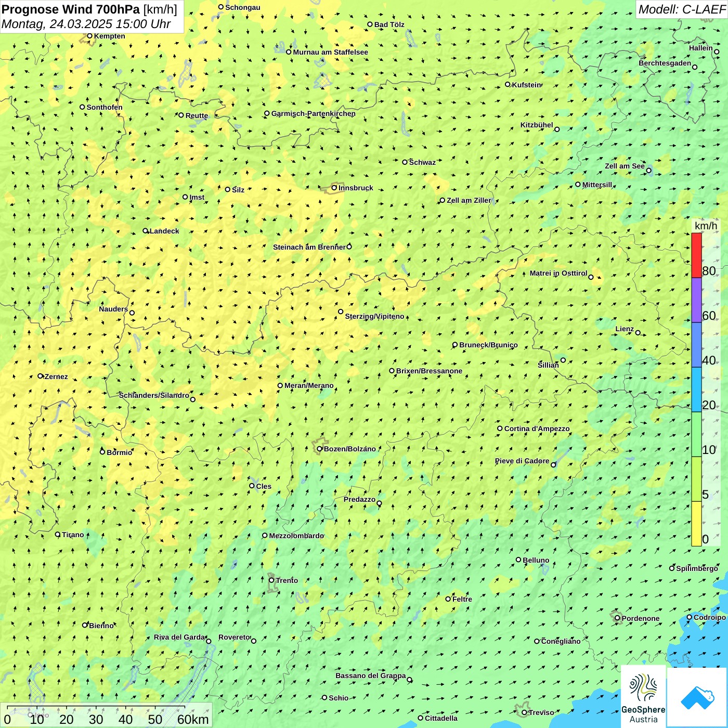Click the 'Mezzolombardo' label
Screen dimensions: 728x728
pos(296,536)
